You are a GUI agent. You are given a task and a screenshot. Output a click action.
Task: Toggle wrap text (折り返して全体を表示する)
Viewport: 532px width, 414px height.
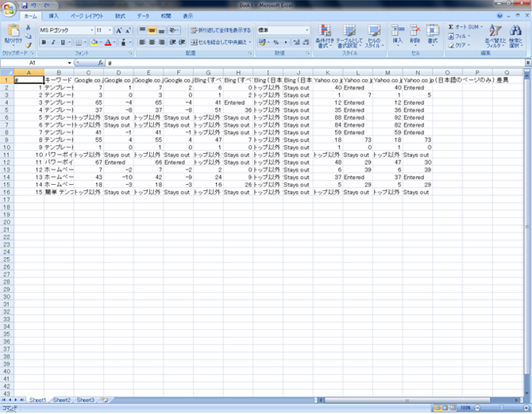coord(221,30)
